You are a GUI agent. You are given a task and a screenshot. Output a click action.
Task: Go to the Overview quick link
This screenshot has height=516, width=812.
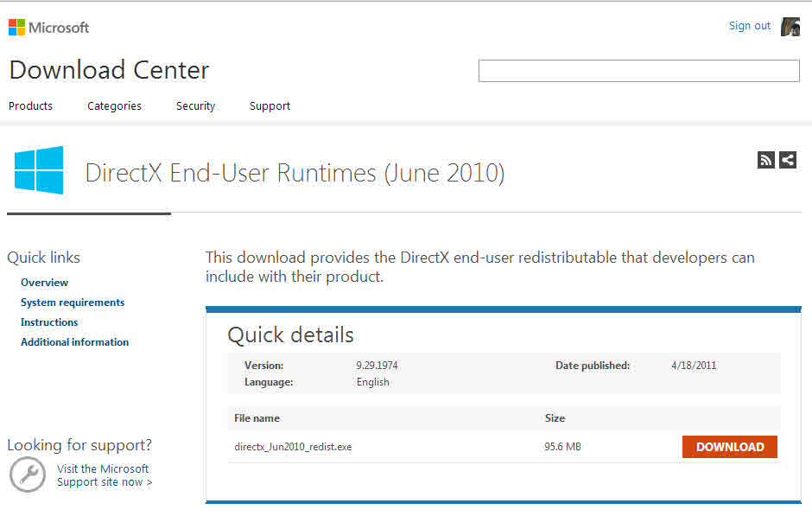[45, 283]
